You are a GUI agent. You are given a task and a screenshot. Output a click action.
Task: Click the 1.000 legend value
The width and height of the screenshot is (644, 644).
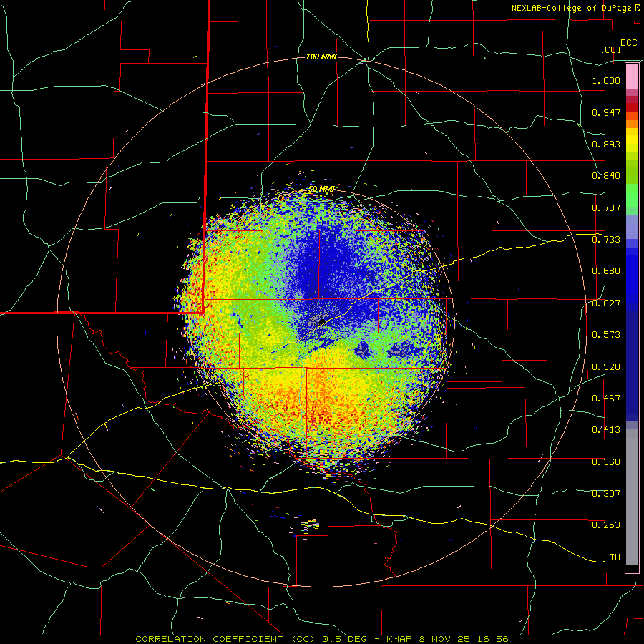pos(606,80)
